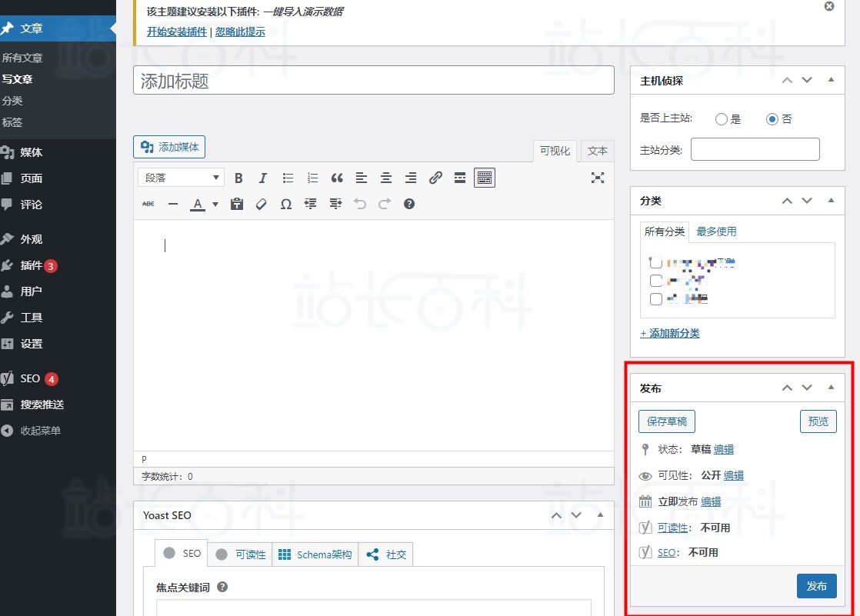860x616 pixels.
Task: Select the 否 radio option
Action: pos(772,119)
